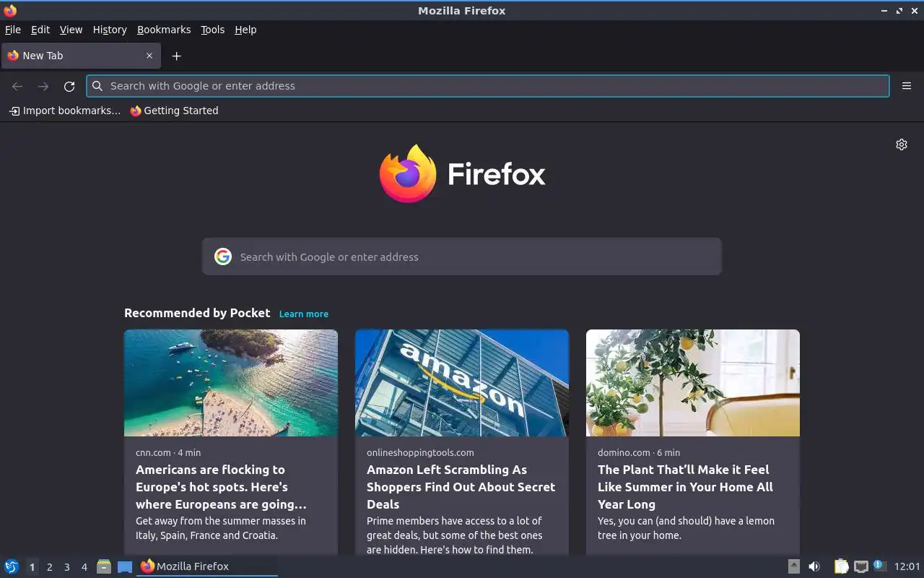
Task: Click 'cnn.com · 4 min' source text
Action: pyautogui.click(x=168, y=452)
